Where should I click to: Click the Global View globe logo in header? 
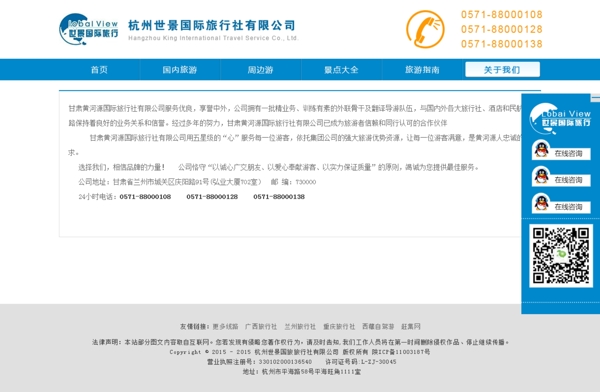pyautogui.click(x=88, y=29)
